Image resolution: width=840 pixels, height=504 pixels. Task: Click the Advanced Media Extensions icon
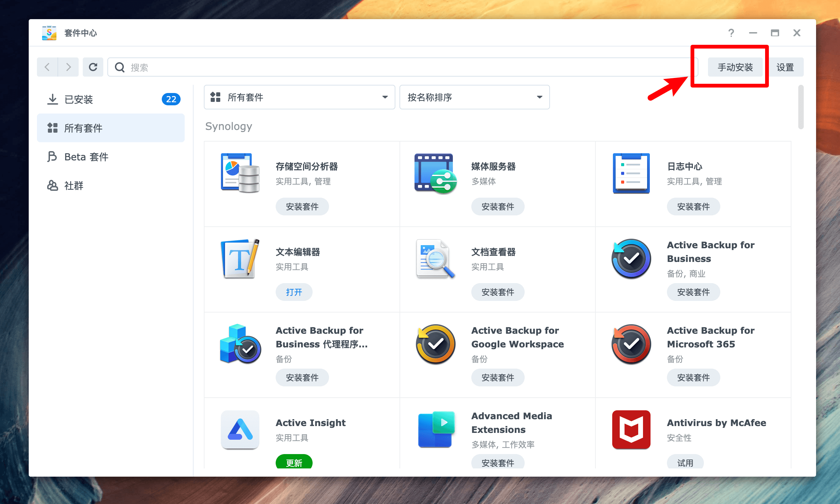[x=435, y=429]
